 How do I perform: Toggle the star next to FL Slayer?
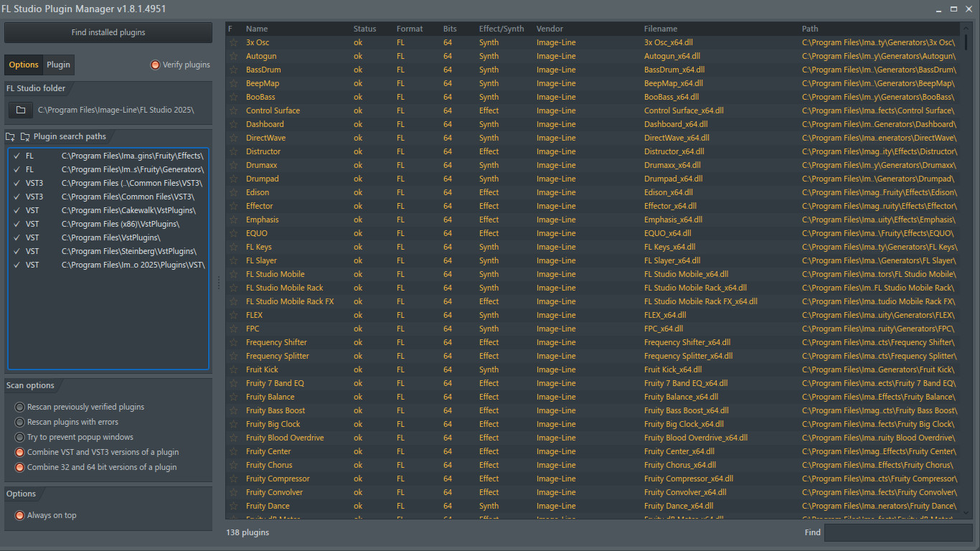click(233, 260)
